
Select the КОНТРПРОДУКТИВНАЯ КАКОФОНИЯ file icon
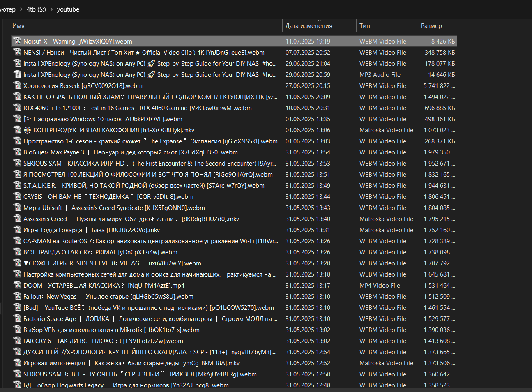coord(17,130)
